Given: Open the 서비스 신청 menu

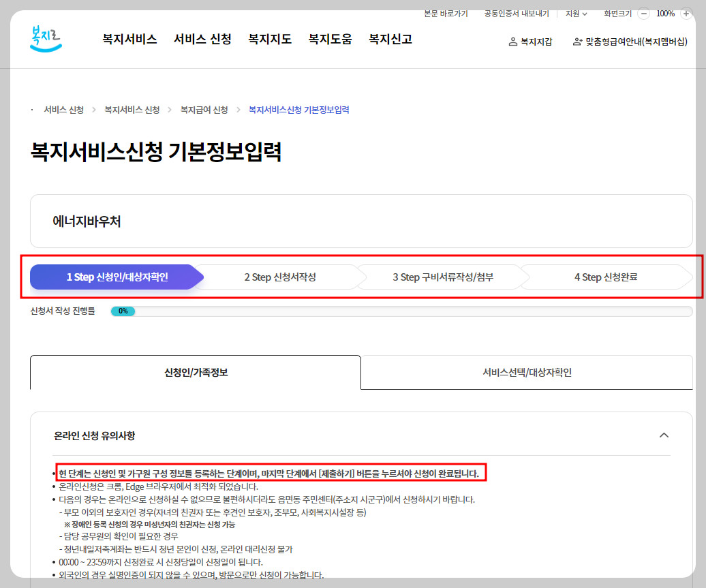Looking at the screenshot, I should pos(202,39).
